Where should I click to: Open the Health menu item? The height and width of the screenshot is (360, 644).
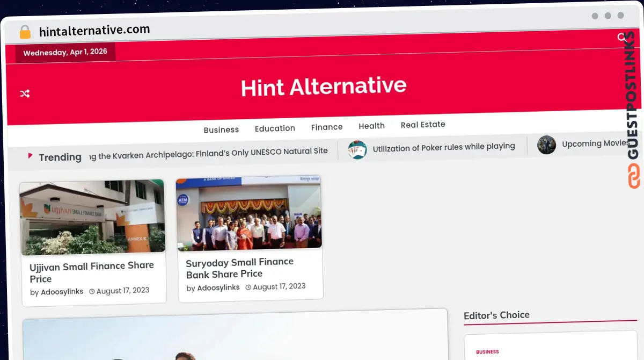coord(371,126)
